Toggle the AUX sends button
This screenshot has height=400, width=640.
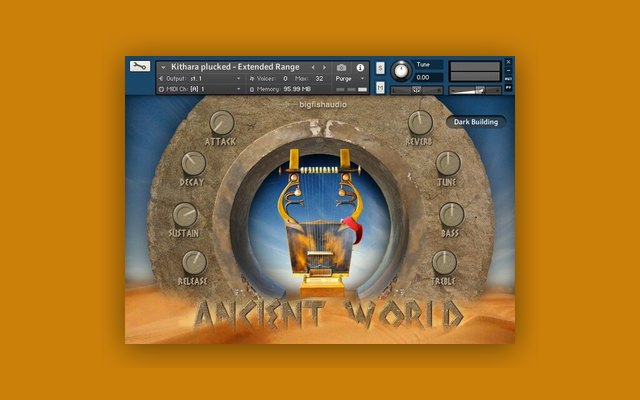tap(509, 79)
